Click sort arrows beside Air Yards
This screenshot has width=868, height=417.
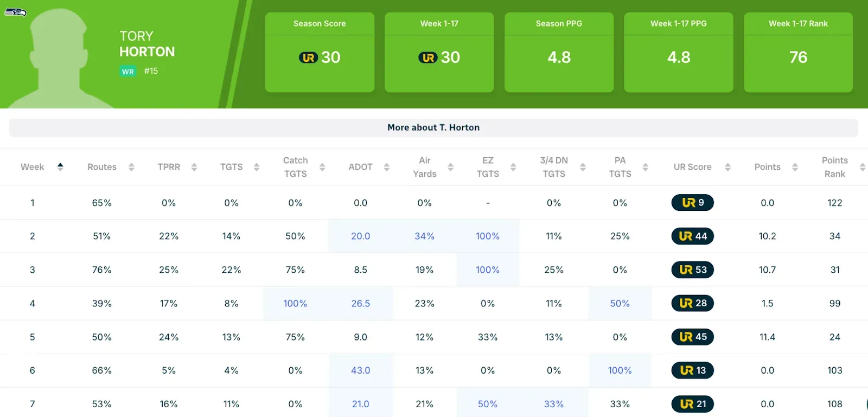(x=450, y=167)
